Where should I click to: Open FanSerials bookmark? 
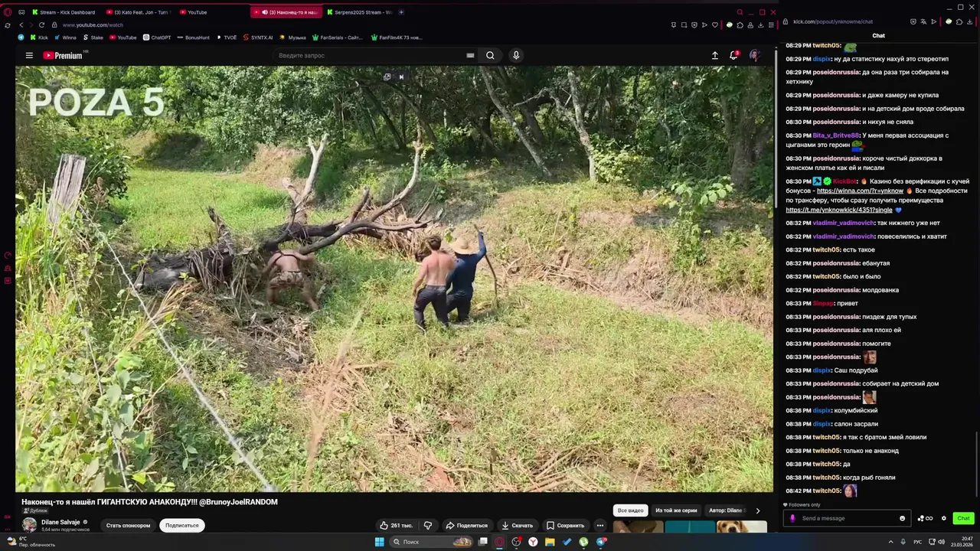click(x=338, y=37)
